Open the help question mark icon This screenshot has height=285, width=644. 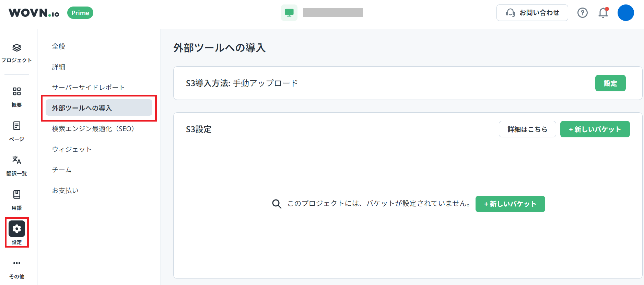point(582,13)
